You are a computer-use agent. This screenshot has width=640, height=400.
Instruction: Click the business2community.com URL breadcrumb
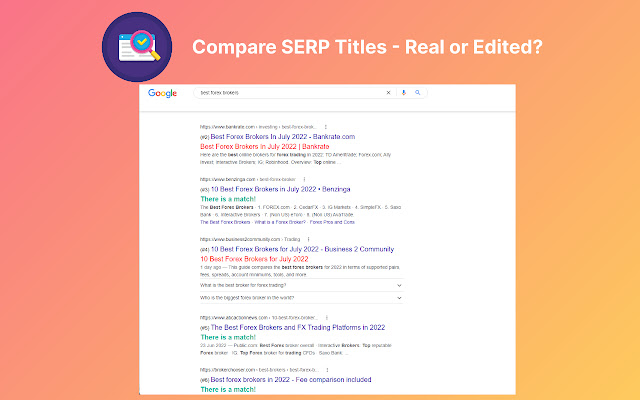point(250,239)
